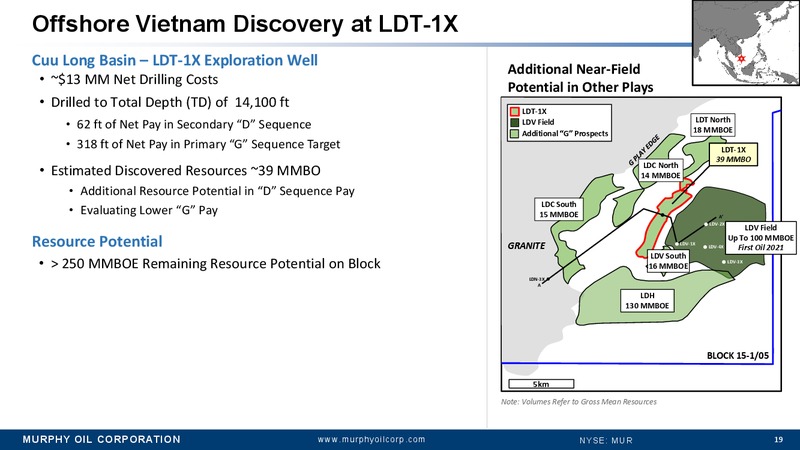Click the 'Evaluating Lower "G" Pay' sub-bullet
Viewport: 800px width, 450px height.
pos(149,210)
